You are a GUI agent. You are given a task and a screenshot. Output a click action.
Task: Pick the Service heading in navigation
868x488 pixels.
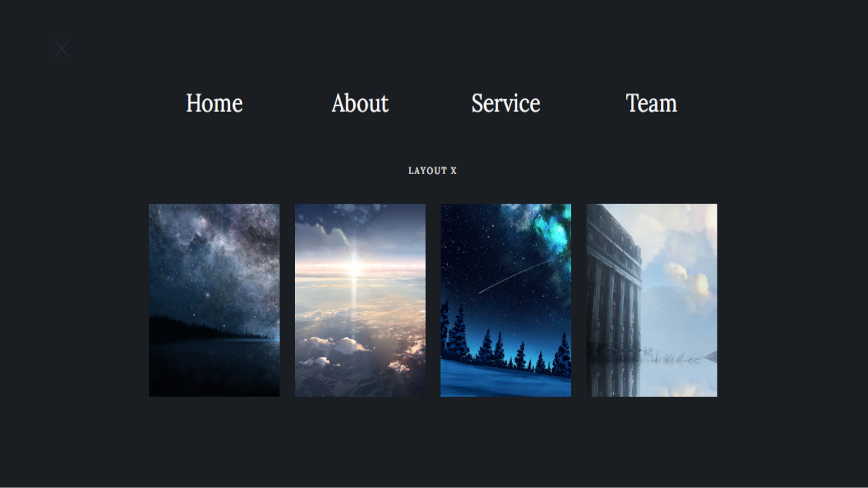pos(506,103)
